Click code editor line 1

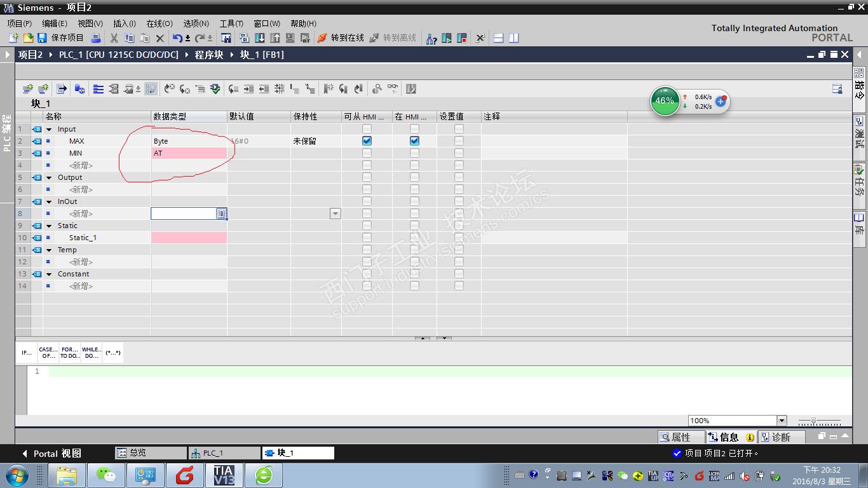point(451,371)
